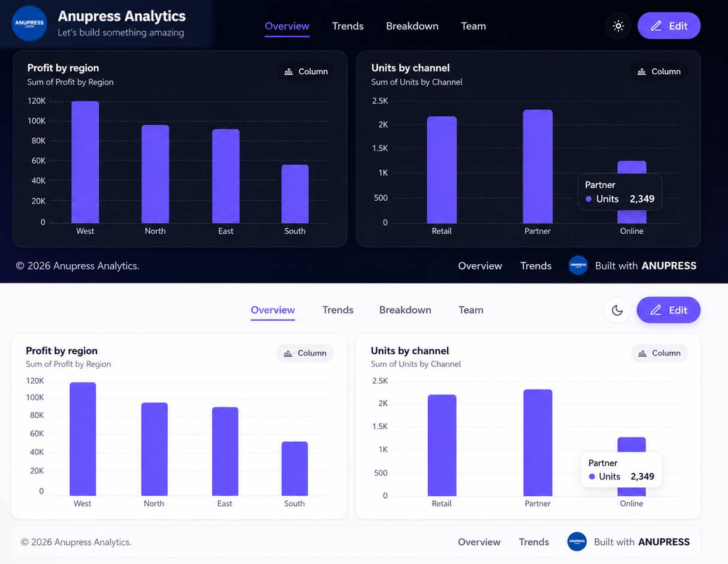Click the Retail bar in light Units chart

(442, 445)
